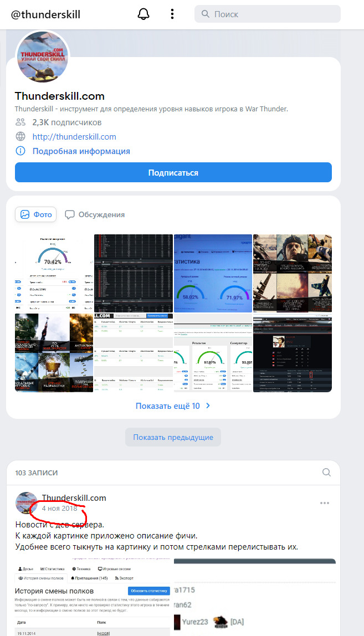Open История смены полков post image
The width and height of the screenshot is (364, 636).
(x=94, y=597)
